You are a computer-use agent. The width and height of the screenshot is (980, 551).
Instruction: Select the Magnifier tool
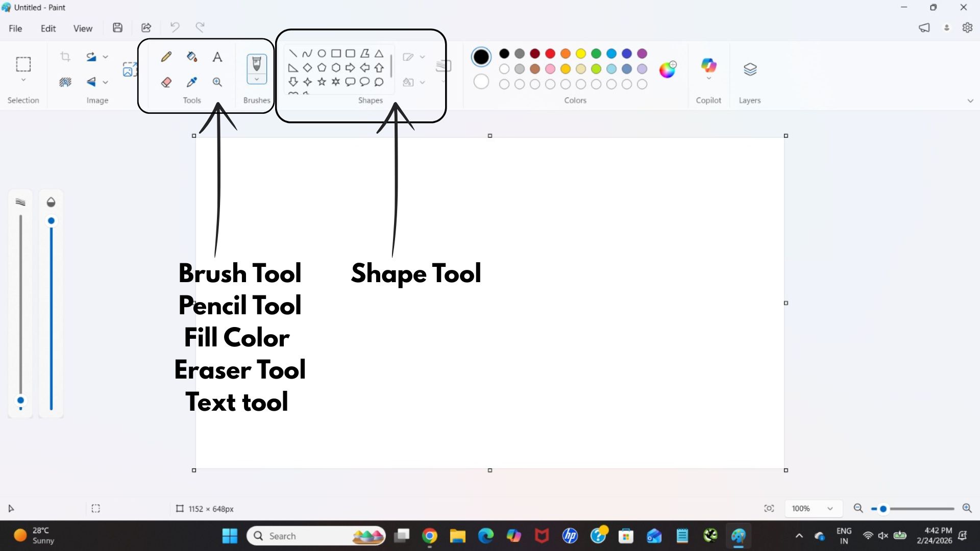point(217,82)
